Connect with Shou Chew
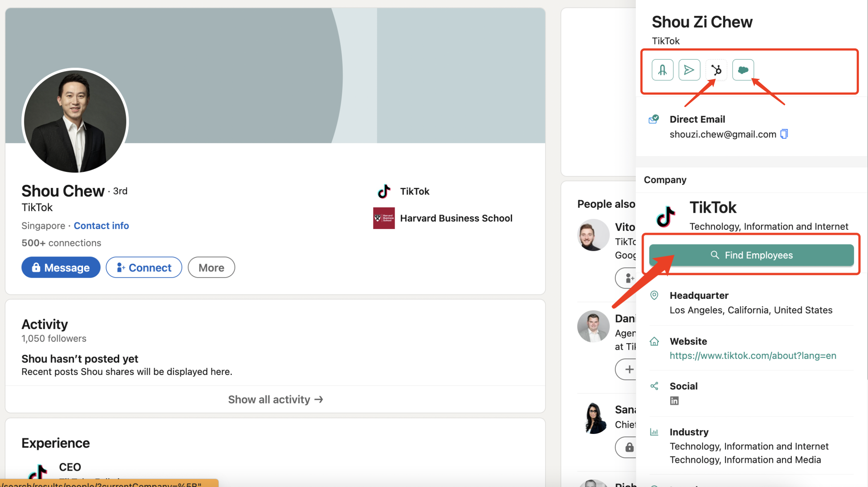868x487 pixels. coord(144,267)
